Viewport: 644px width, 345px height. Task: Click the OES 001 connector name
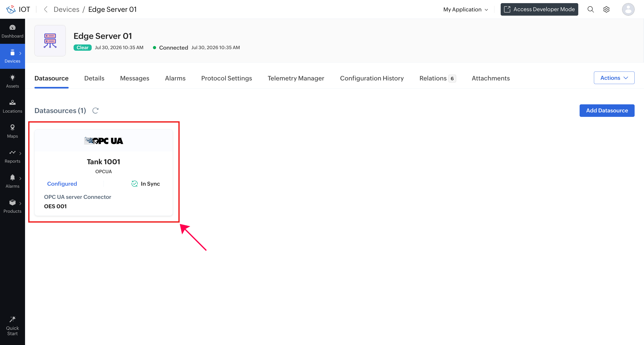55,206
